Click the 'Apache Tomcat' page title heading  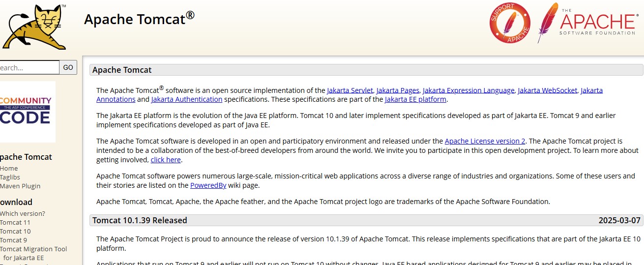tap(139, 18)
